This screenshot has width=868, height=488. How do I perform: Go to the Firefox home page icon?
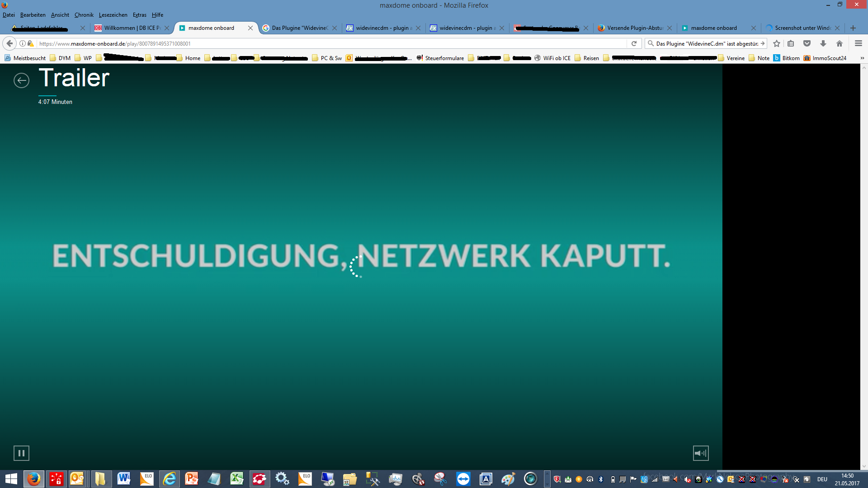pyautogui.click(x=840, y=43)
